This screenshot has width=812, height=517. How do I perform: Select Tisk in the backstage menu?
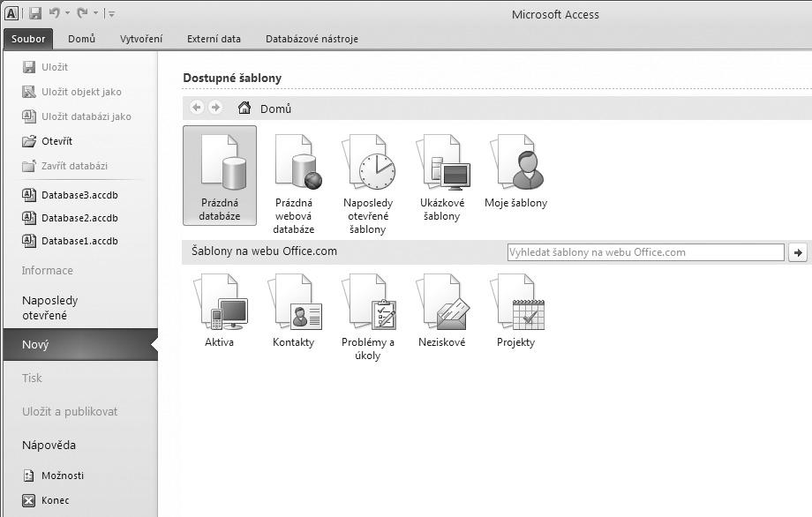pos(32,378)
